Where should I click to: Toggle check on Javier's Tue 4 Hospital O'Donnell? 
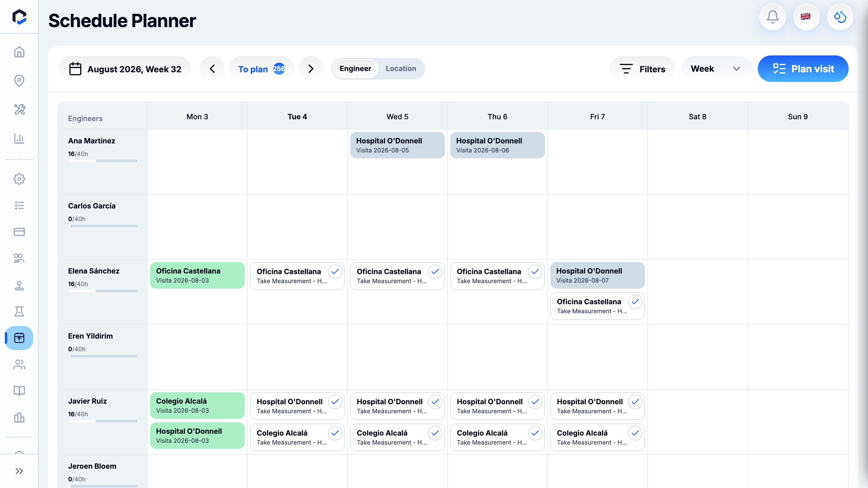(x=335, y=402)
